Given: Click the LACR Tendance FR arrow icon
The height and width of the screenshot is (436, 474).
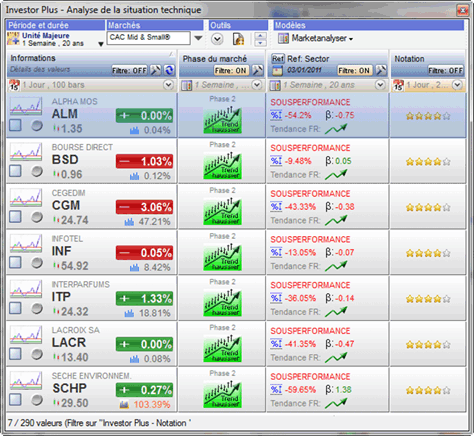Looking at the screenshot, I should [x=336, y=358].
